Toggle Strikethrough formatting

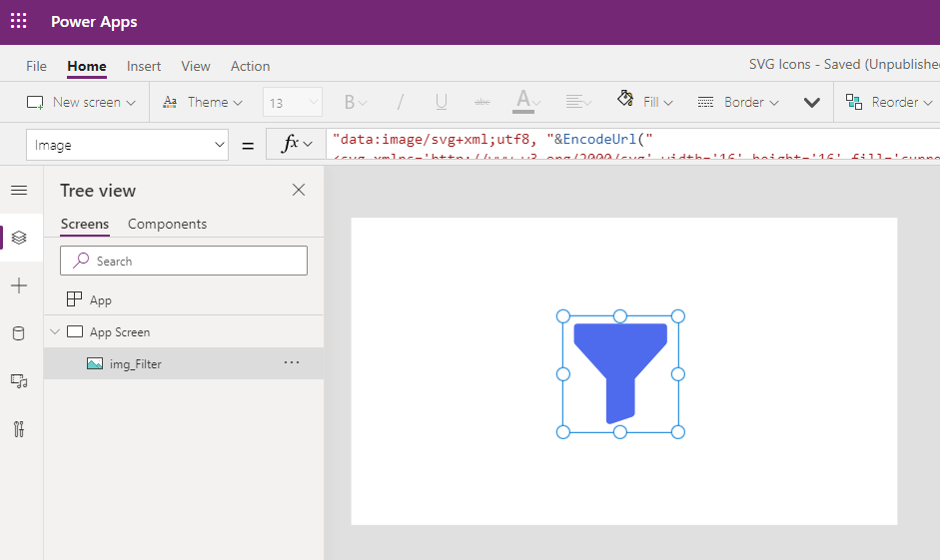click(x=482, y=103)
